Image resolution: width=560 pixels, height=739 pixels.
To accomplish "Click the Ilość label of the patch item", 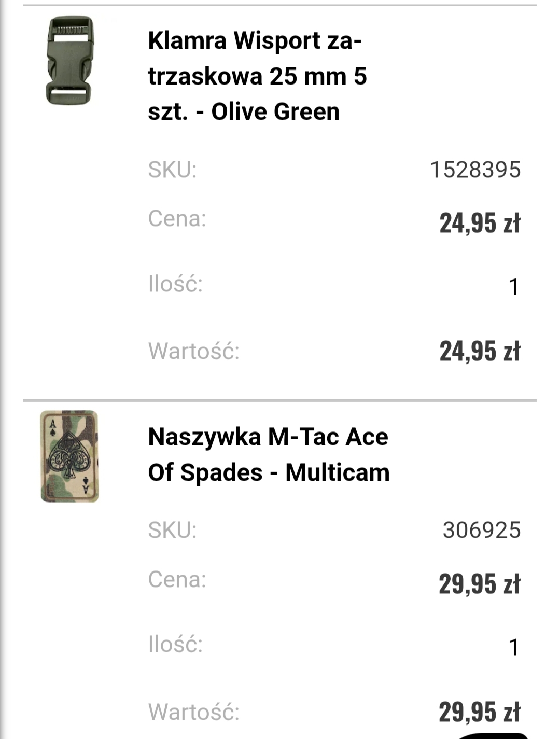I will click(x=175, y=645).
